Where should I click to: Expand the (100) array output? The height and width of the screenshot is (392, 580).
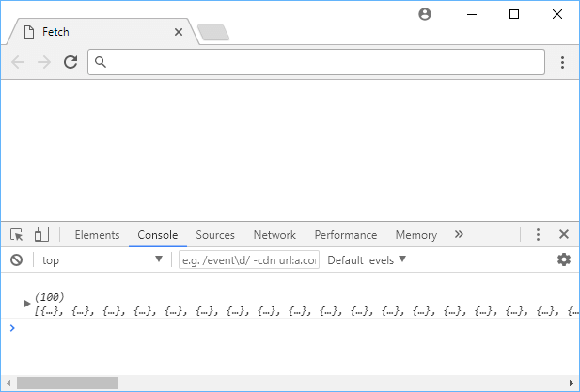(27, 304)
